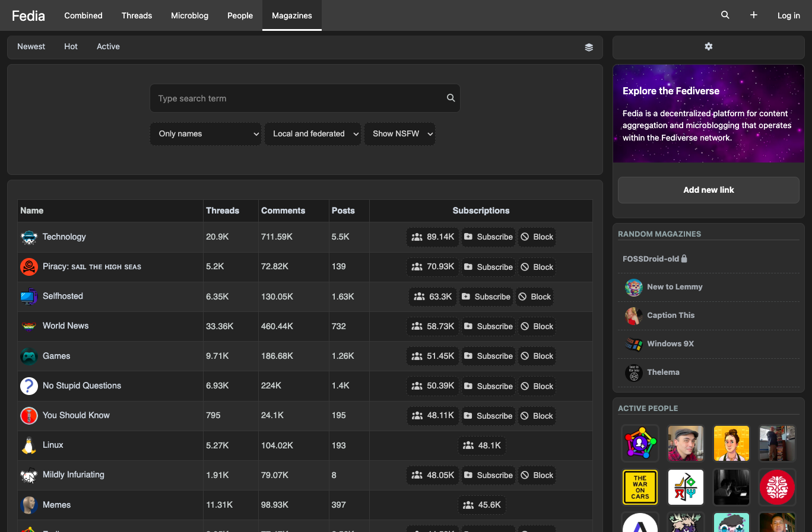
Task: Subscribe to the Games magazine
Action: [488, 356]
